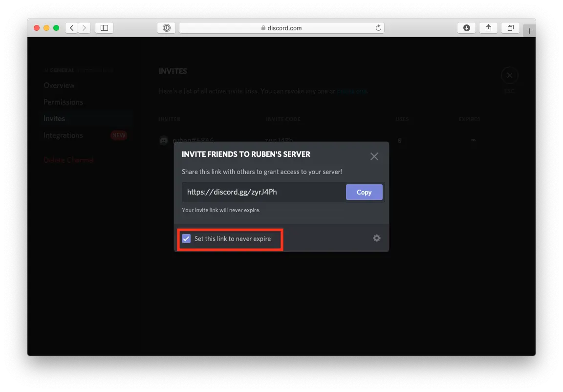This screenshot has height=392, width=563.
Task: Open the Overview settings tab
Action: (x=59, y=86)
